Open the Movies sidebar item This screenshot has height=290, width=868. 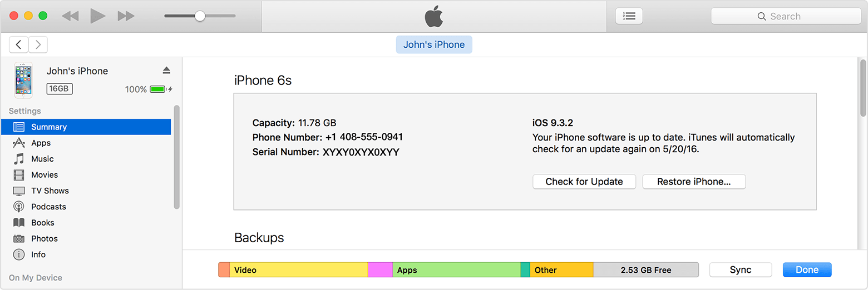(x=86, y=174)
